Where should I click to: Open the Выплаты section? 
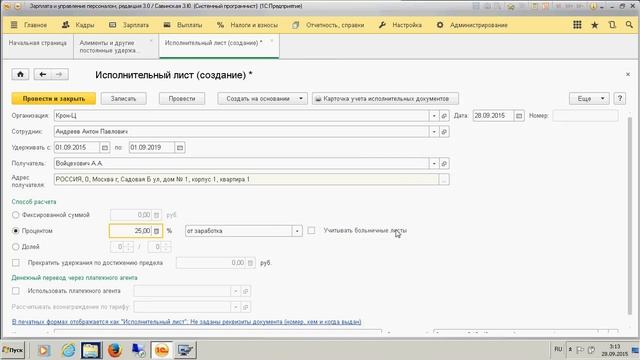pyautogui.click(x=183, y=25)
